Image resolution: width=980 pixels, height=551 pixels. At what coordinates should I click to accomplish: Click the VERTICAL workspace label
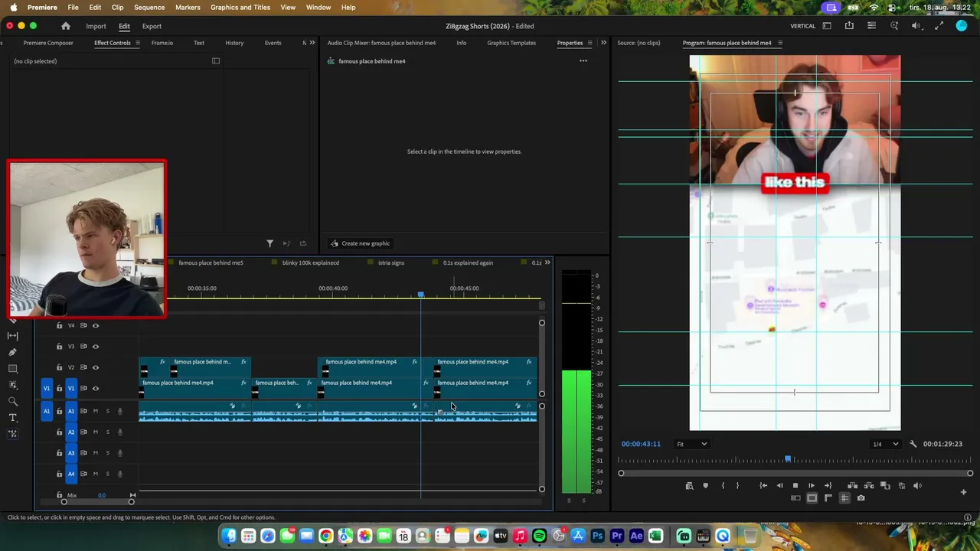(802, 26)
